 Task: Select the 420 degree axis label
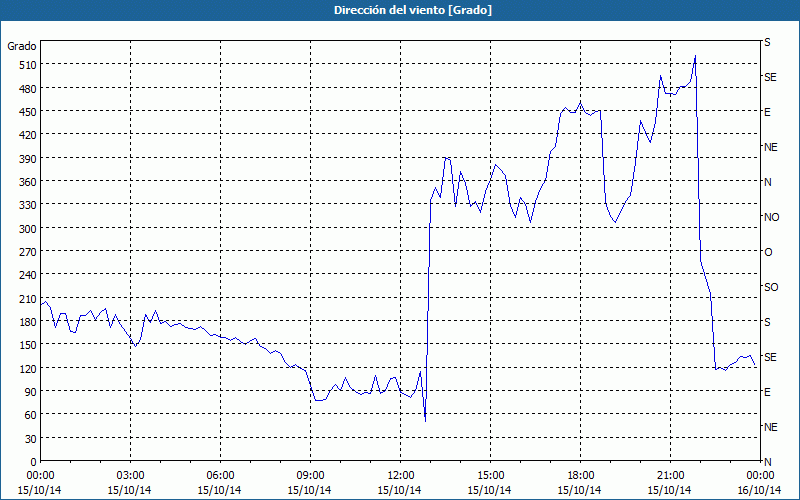[29, 135]
